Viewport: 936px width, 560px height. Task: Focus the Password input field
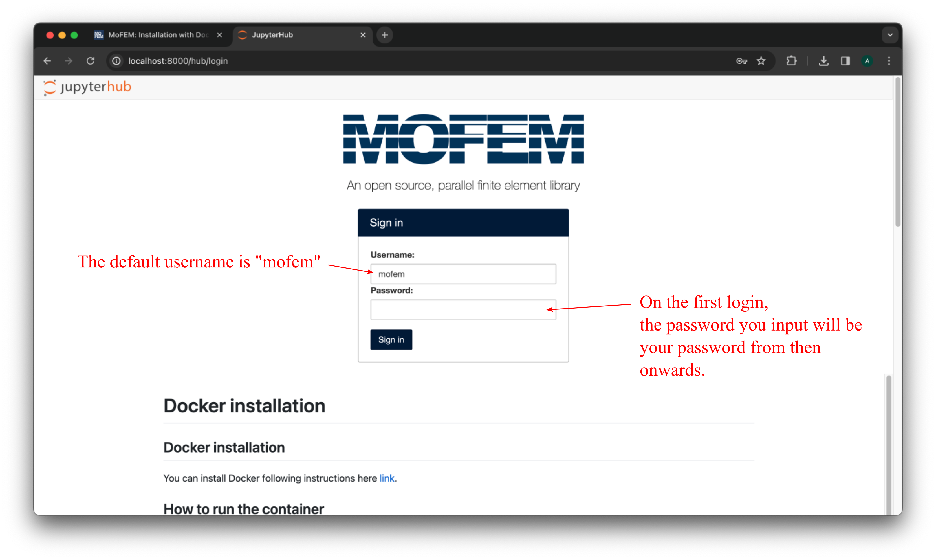463,309
